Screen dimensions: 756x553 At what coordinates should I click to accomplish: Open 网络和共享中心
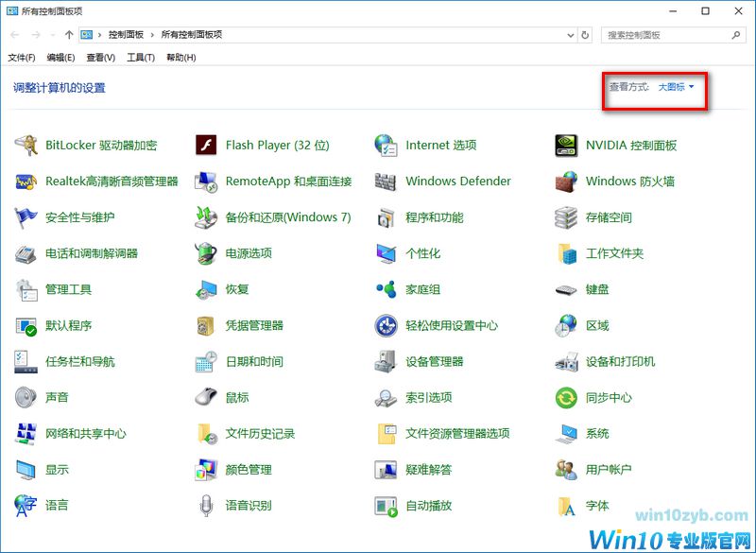[x=86, y=433]
